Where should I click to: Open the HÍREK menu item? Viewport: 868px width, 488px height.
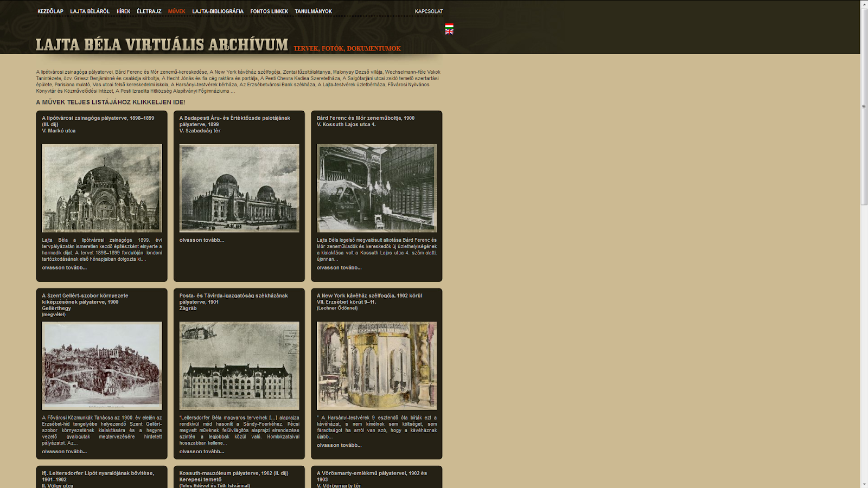tap(123, 11)
